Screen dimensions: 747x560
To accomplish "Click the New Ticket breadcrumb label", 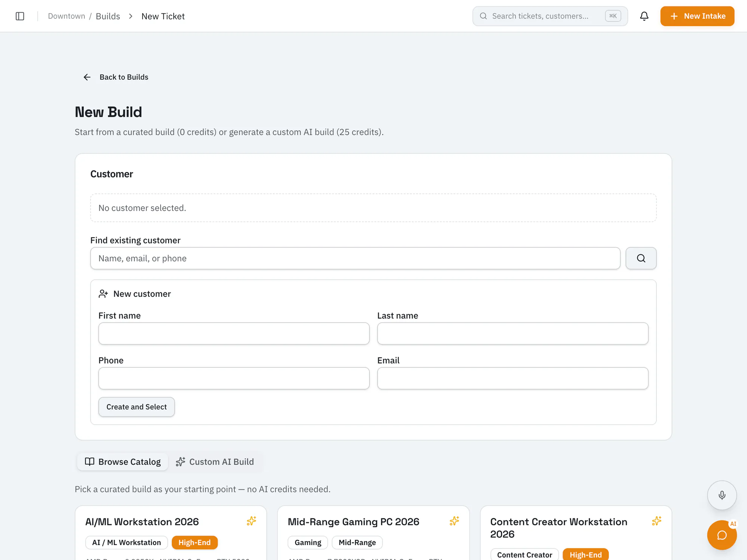I will click(x=163, y=16).
